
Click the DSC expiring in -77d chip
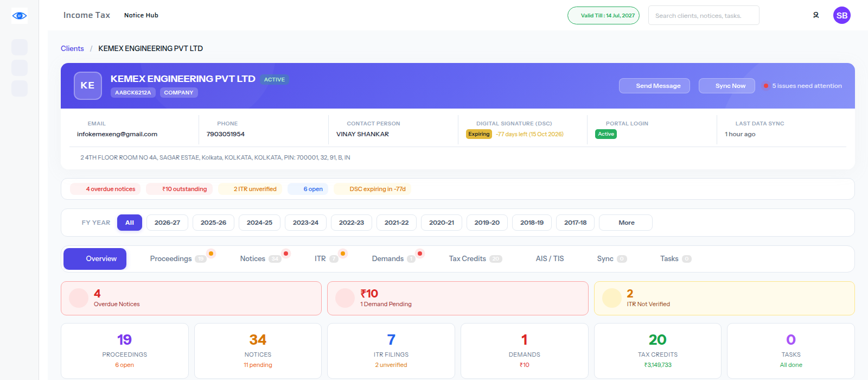pos(372,189)
